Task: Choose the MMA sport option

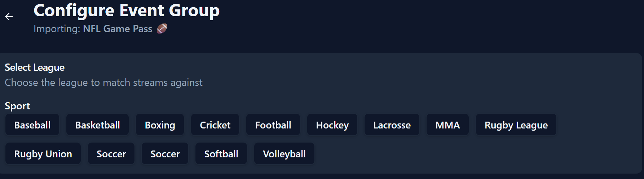Action: 447,125
